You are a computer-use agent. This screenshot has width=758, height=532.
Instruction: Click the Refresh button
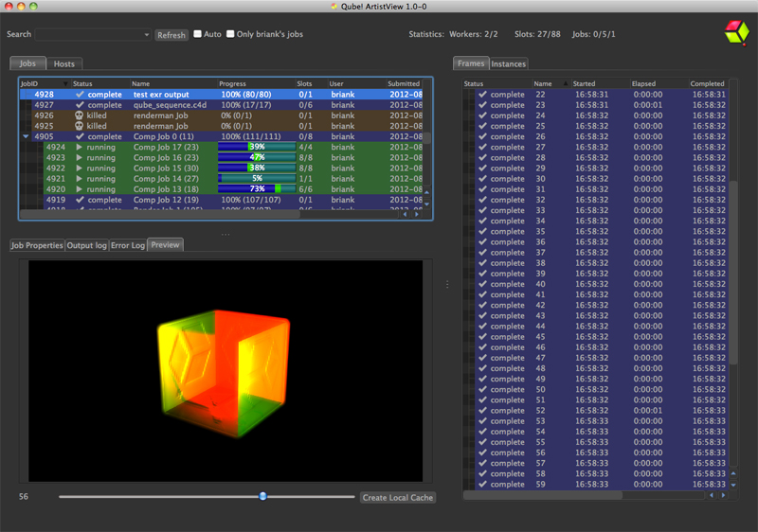171,35
